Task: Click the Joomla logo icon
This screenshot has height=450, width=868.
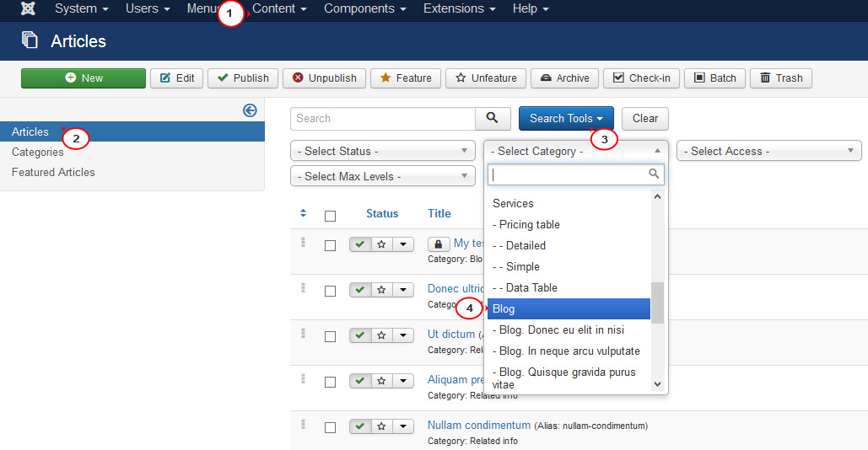Action: [x=28, y=8]
